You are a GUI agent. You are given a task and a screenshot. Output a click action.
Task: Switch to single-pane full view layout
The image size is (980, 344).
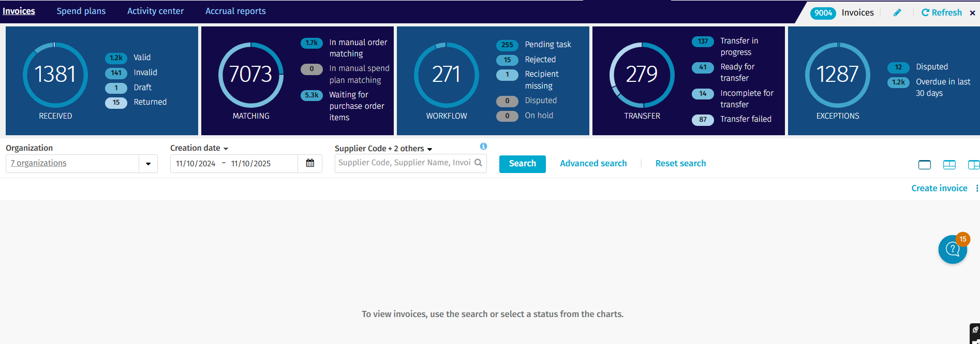[925, 165]
